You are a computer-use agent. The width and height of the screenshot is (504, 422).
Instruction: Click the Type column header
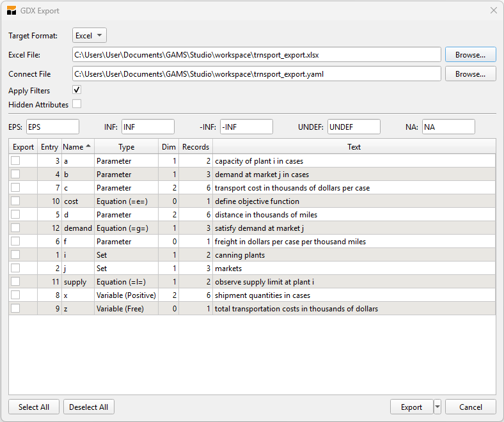pos(127,147)
